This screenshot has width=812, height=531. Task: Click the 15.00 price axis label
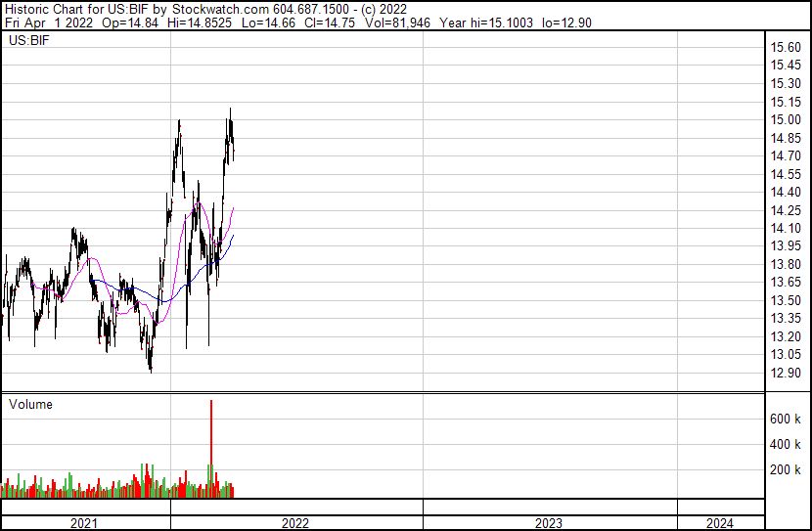pyautogui.click(x=786, y=120)
